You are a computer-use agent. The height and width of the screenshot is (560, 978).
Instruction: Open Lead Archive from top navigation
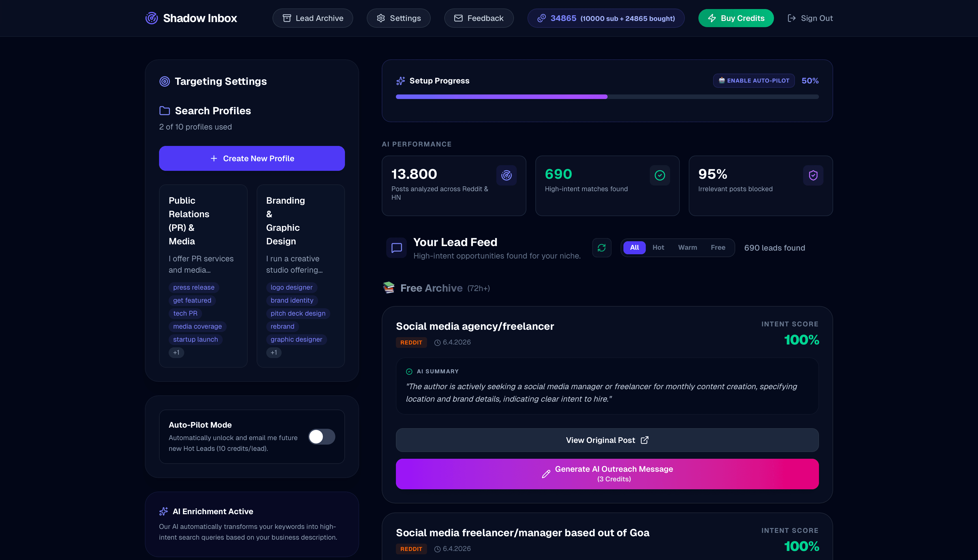tap(313, 18)
